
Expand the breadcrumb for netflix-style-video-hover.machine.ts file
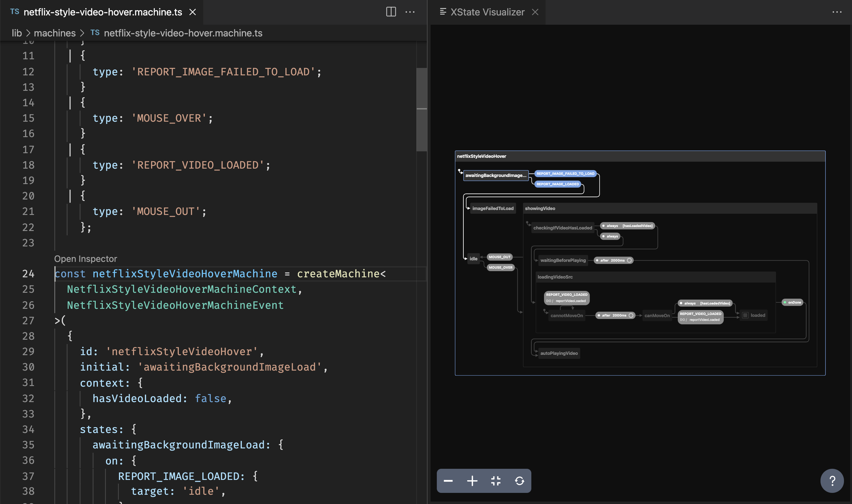click(183, 33)
